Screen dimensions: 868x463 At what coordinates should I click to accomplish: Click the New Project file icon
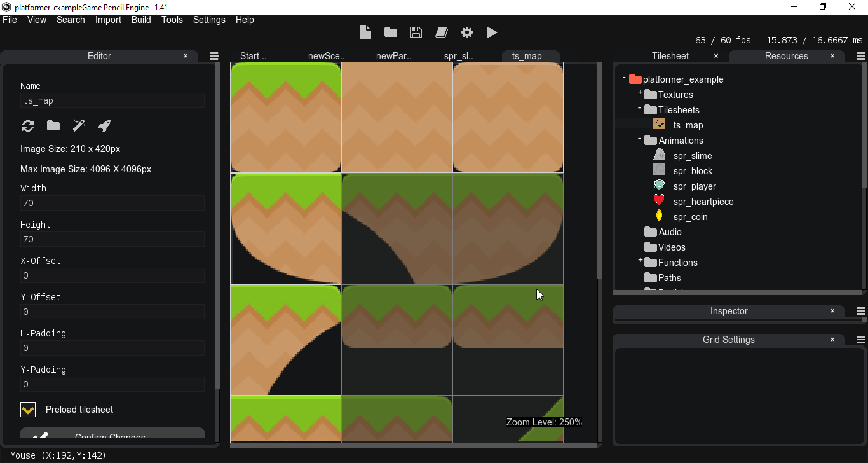pyautogui.click(x=365, y=32)
